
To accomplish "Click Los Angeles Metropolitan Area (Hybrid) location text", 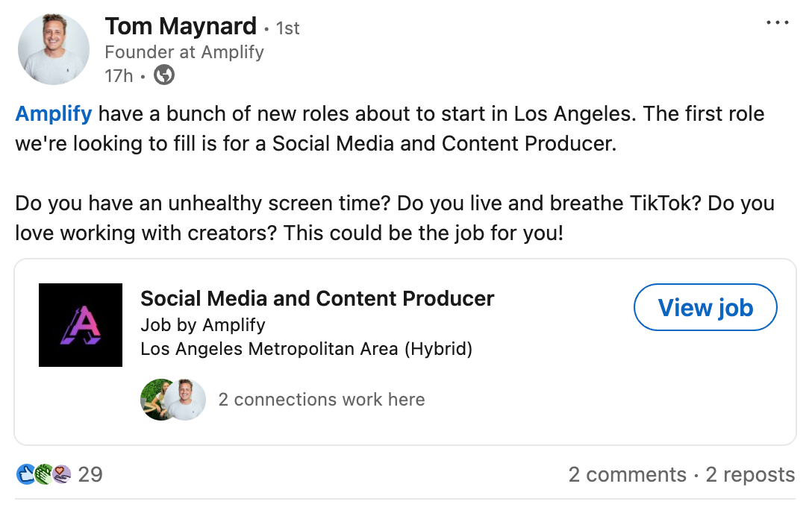I will point(307,349).
